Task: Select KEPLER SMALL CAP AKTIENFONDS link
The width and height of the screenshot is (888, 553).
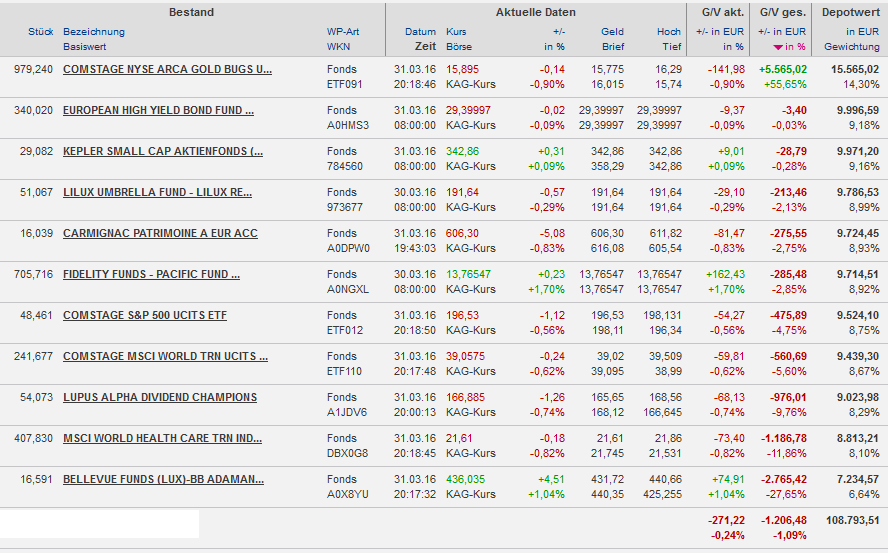Action: tap(163, 151)
